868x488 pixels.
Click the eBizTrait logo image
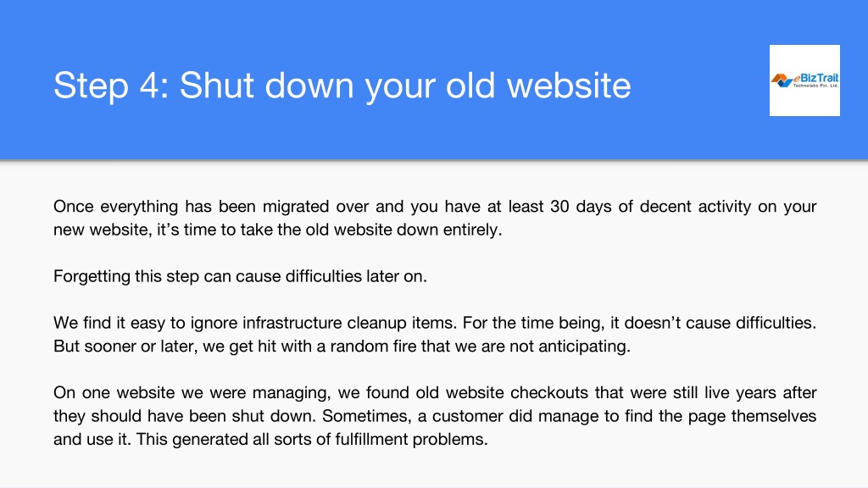(804, 80)
